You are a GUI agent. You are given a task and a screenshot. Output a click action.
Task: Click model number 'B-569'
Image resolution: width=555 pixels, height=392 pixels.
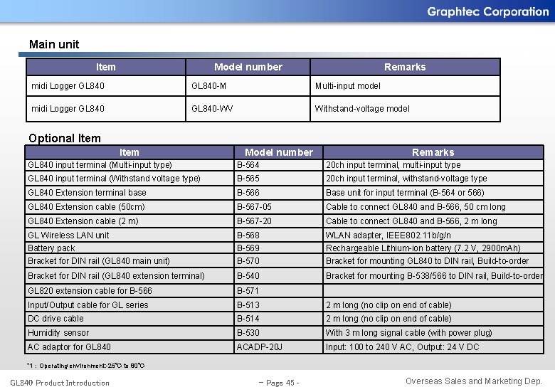click(x=248, y=248)
